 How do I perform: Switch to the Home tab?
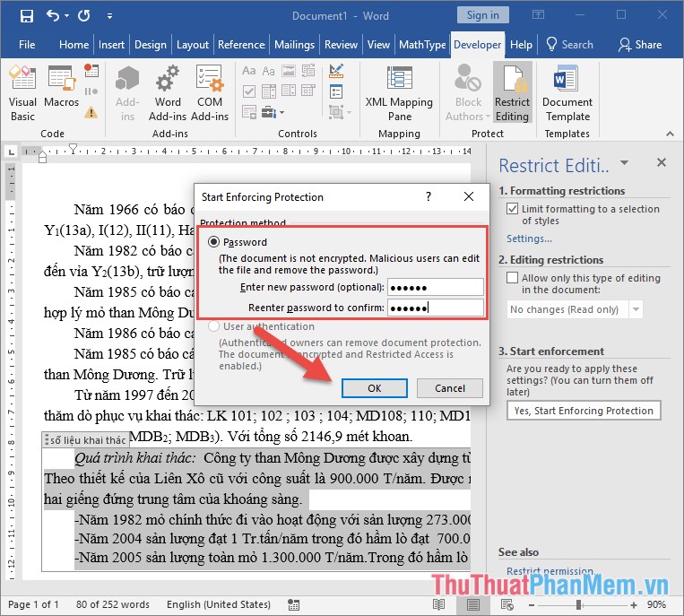[74, 45]
